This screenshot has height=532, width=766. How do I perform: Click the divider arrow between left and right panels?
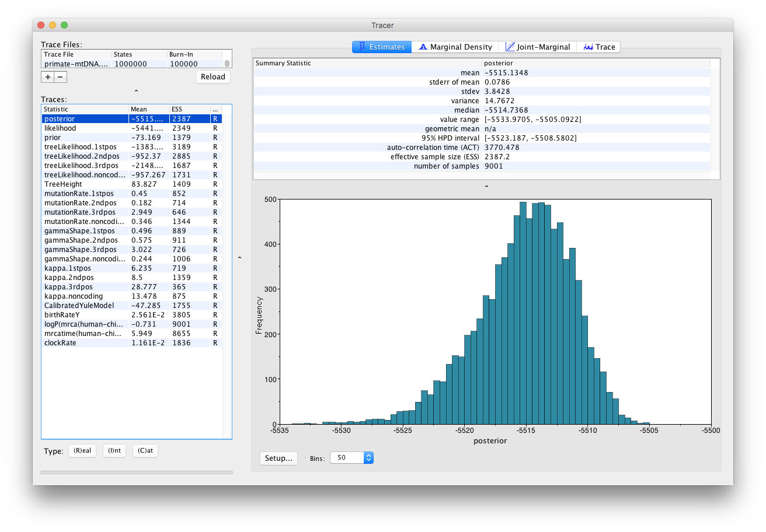pos(239,257)
